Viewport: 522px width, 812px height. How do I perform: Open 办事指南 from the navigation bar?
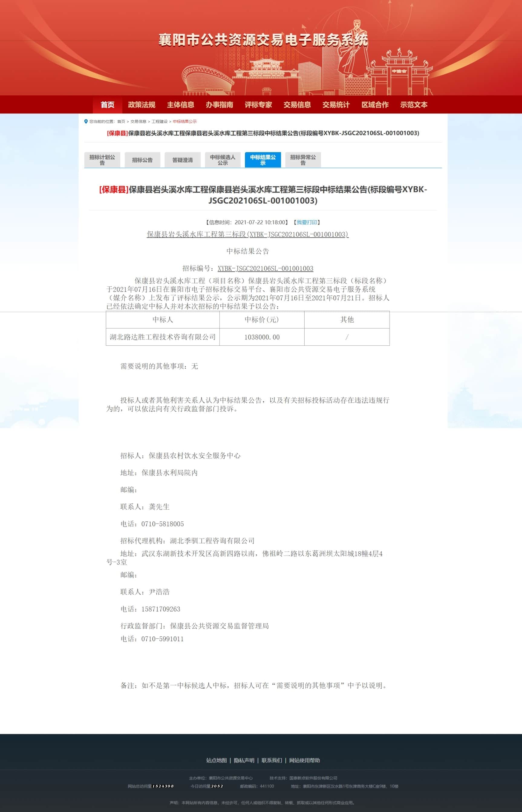[x=219, y=105]
